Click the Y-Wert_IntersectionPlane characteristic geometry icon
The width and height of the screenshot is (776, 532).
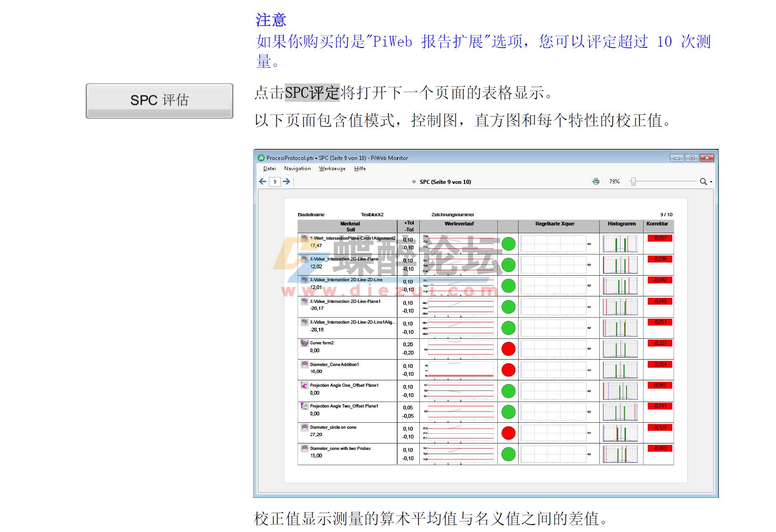point(304,238)
